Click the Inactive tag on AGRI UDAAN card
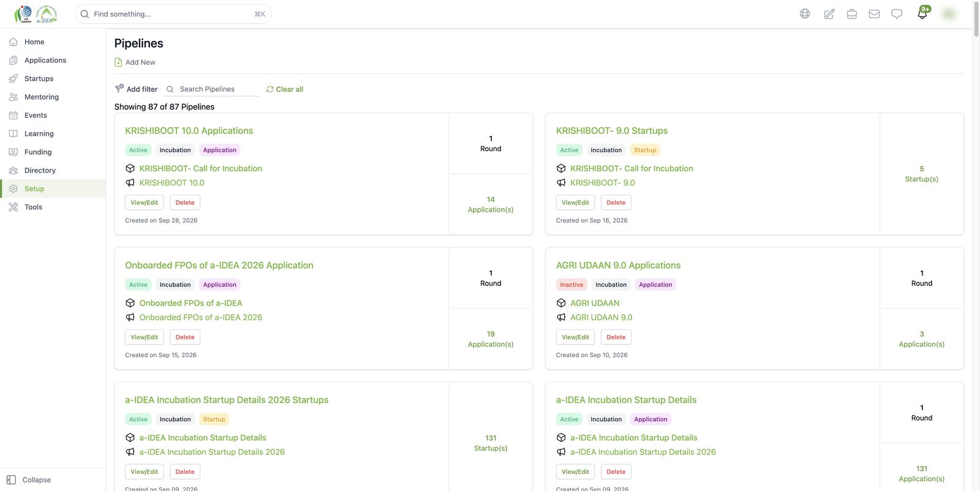Image resolution: width=980 pixels, height=491 pixels. tap(571, 285)
